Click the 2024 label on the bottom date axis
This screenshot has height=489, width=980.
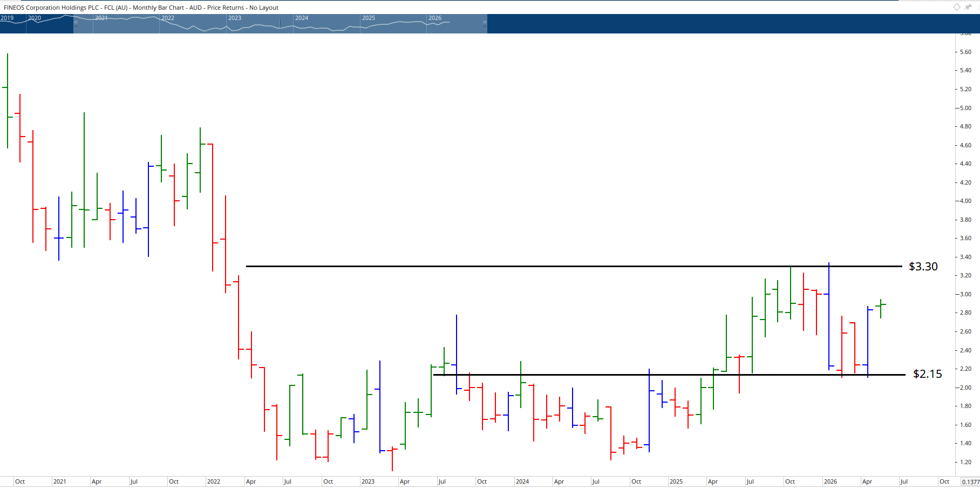(x=522, y=481)
